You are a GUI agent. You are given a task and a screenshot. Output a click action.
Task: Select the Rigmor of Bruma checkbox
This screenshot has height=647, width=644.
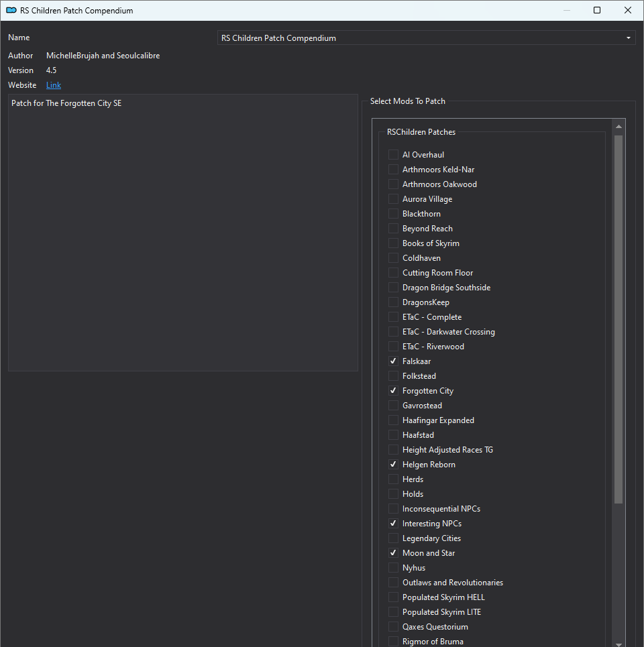tap(393, 641)
